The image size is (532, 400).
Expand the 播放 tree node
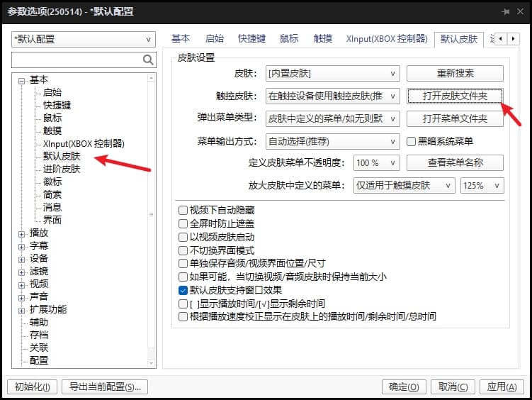coord(22,234)
